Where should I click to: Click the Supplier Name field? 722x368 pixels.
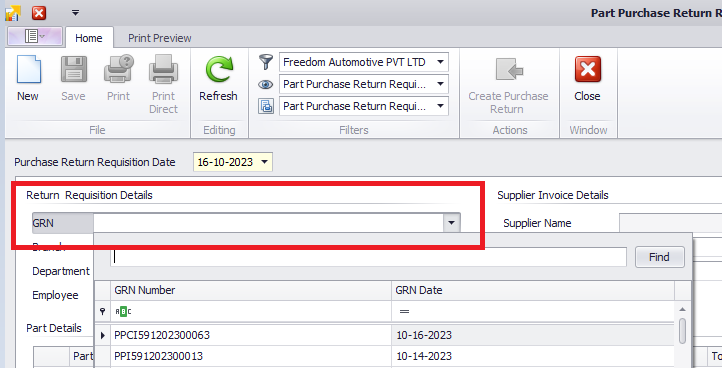(x=670, y=223)
